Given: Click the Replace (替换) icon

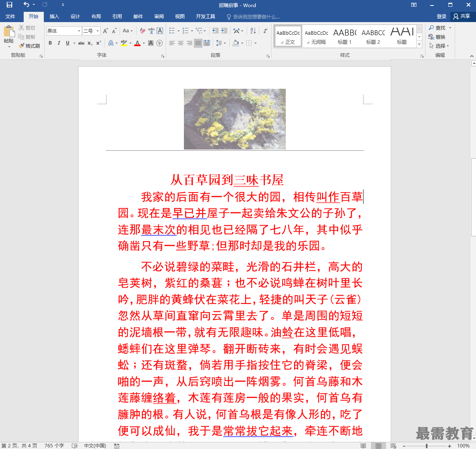Looking at the screenshot, I should [431, 37].
